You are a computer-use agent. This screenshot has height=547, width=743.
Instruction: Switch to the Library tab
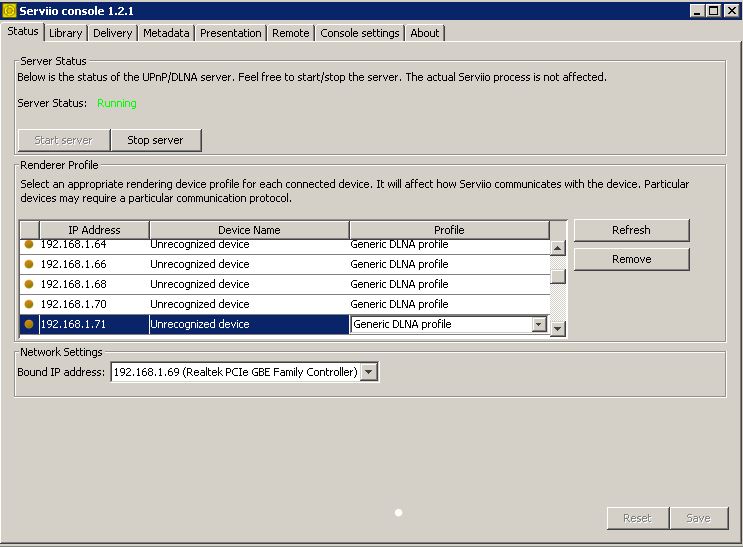66,33
